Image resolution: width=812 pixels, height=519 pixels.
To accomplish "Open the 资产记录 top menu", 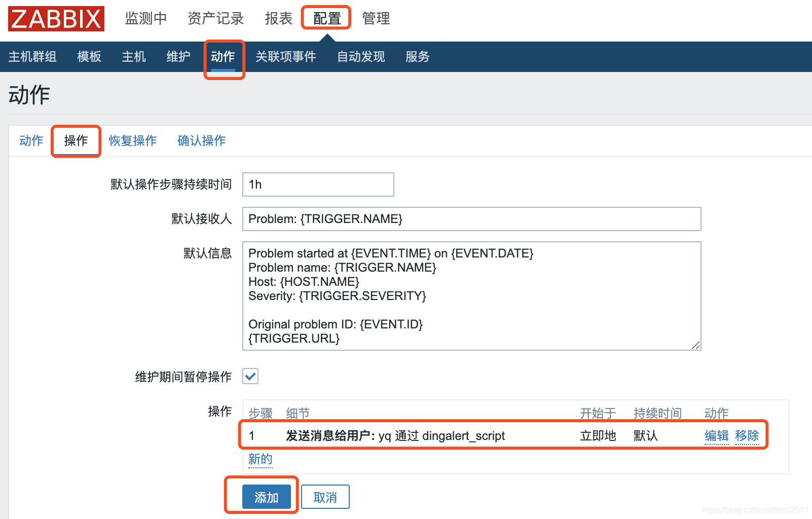I will [x=216, y=19].
